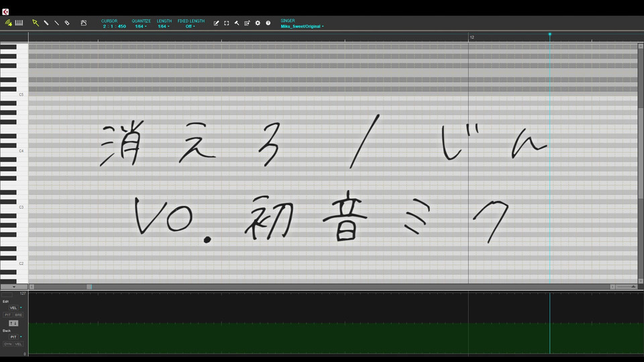Click the CURSOR position value 2 : 1 : 450
The height and width of the screenshot is (362, 644).
click(114, 26)
